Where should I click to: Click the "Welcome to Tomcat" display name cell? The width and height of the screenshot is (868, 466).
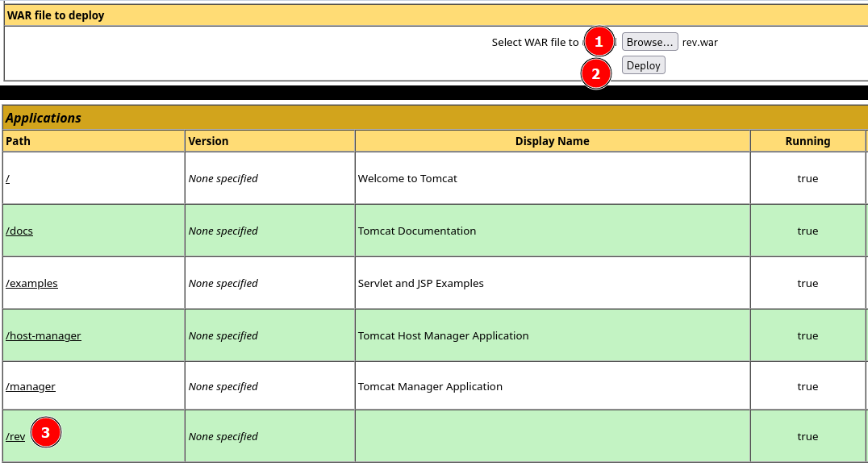click(407, 178)
